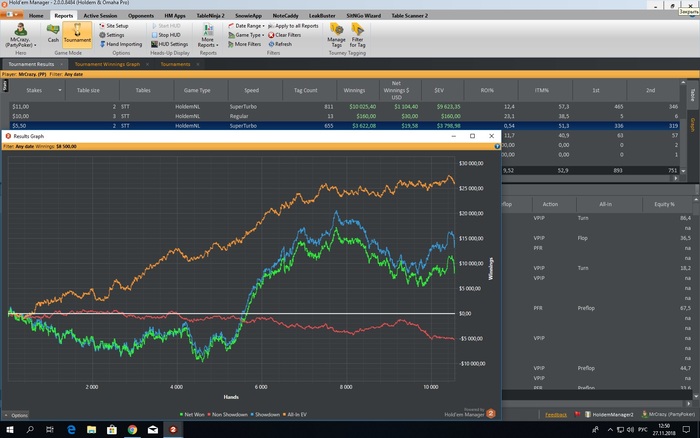Open Site Setup options

[113, 26]
